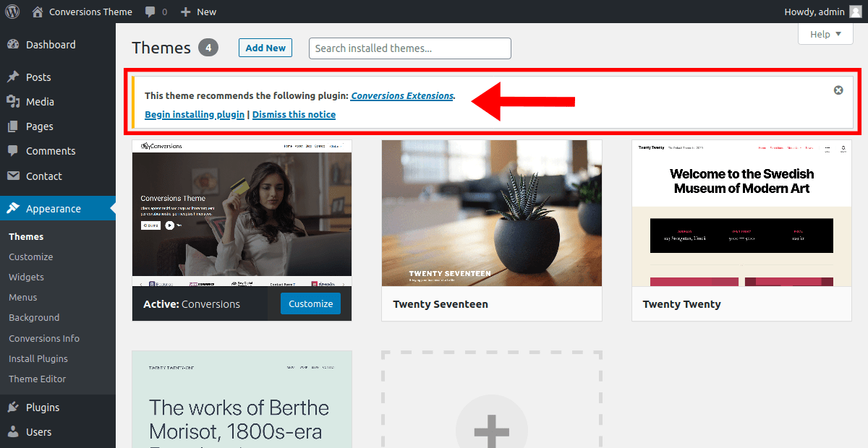Focus the Search installed themes field
The image size is (868, 448).
[410, 48]
